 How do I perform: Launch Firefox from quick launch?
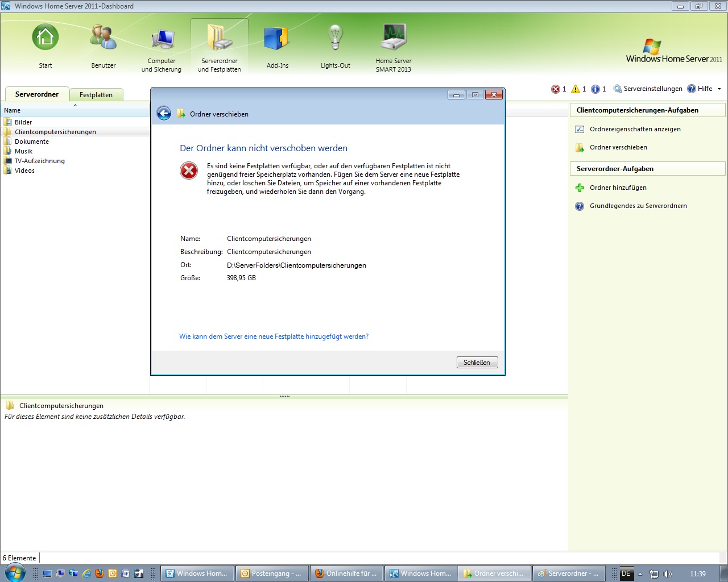[x=100, y=573]
